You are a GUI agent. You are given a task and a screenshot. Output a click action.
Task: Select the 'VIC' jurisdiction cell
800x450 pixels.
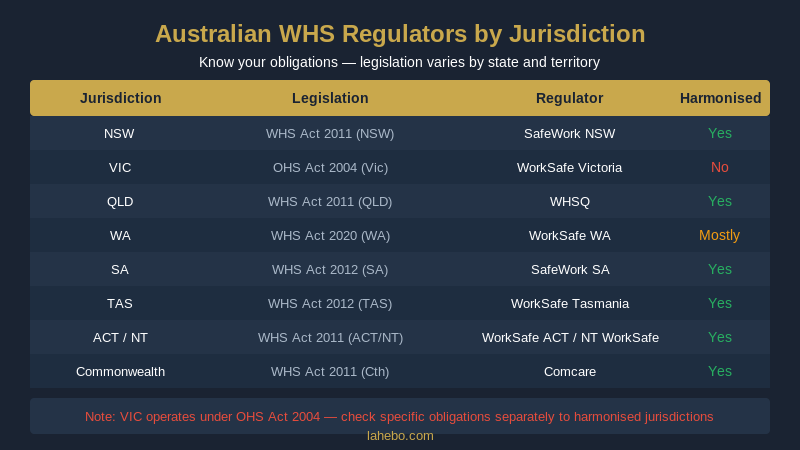click(x=120, y=168)
